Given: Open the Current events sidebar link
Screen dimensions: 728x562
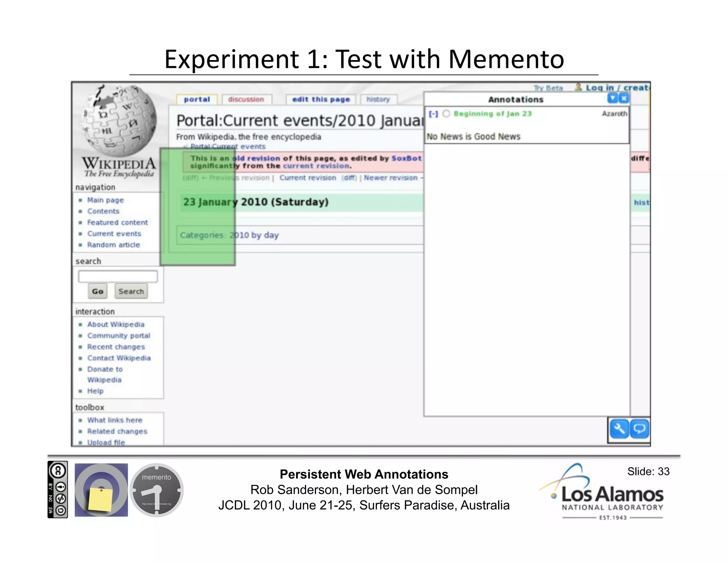Looking at the screenshot, I should 114,233.
